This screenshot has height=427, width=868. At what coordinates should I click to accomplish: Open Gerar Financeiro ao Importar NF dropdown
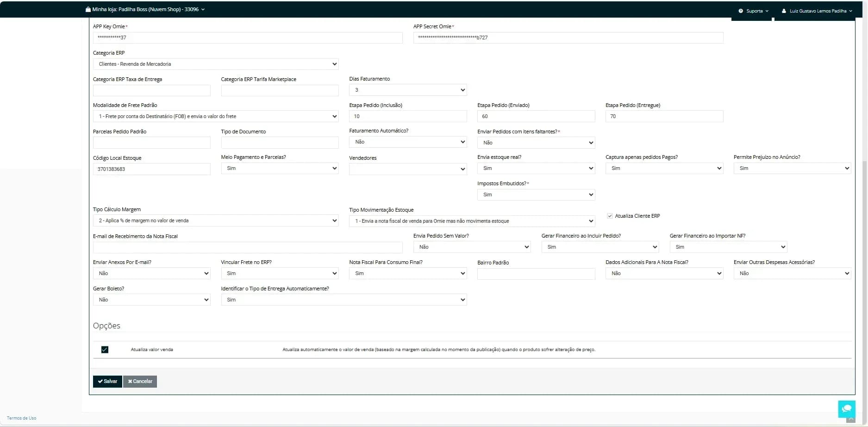[728, 247]
